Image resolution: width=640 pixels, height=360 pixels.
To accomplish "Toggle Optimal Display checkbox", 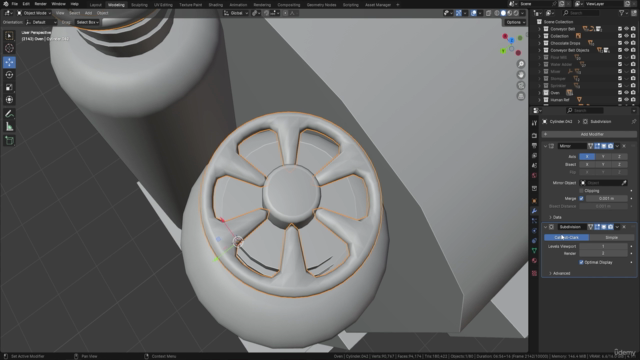I will point(581,262).
